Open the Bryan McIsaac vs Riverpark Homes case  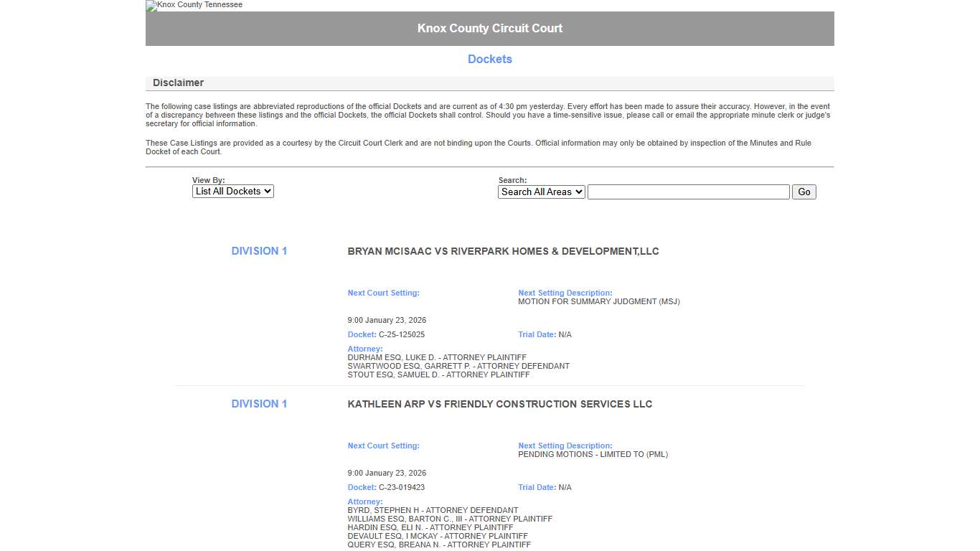[503, 251]
